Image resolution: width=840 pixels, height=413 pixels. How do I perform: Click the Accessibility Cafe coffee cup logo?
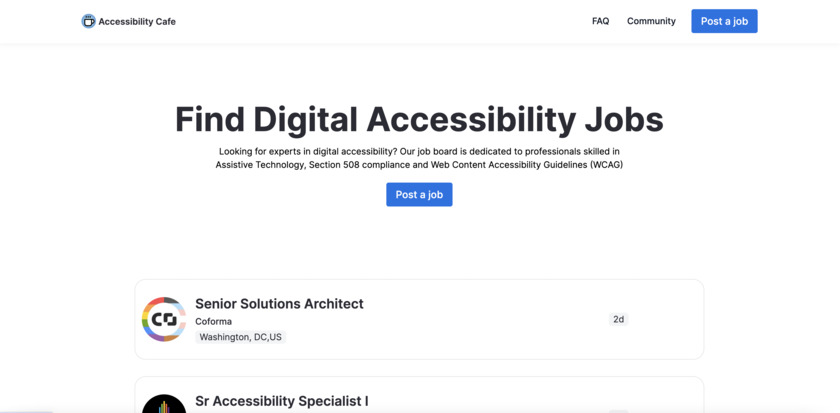[x=88, y=21]
